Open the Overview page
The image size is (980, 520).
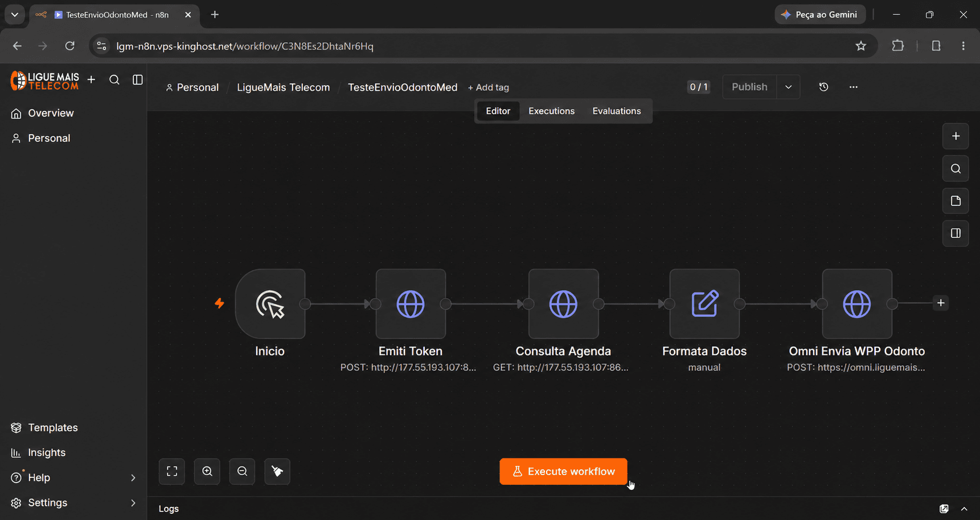pyautogui.click(x=73, y=113)
